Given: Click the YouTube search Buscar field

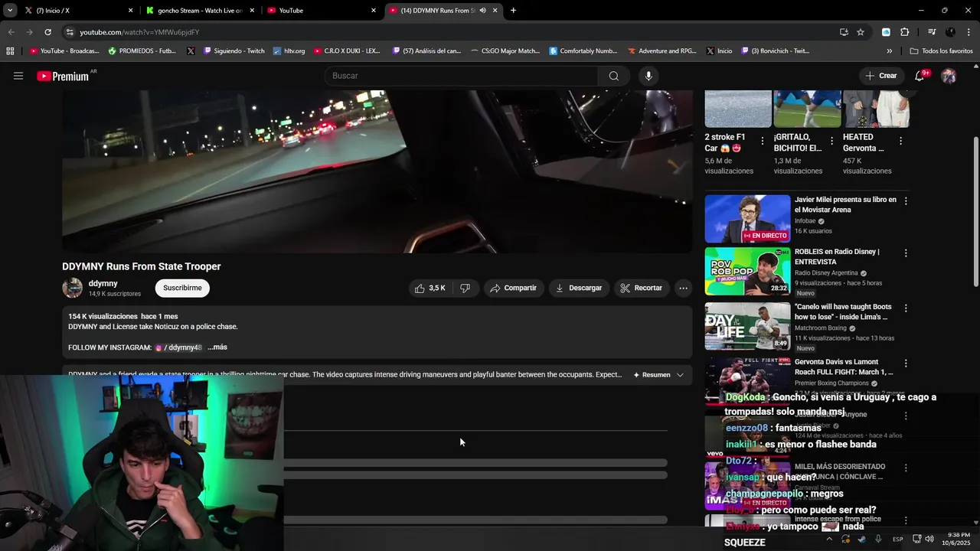Looking at the screenshot, I should 462,76.
